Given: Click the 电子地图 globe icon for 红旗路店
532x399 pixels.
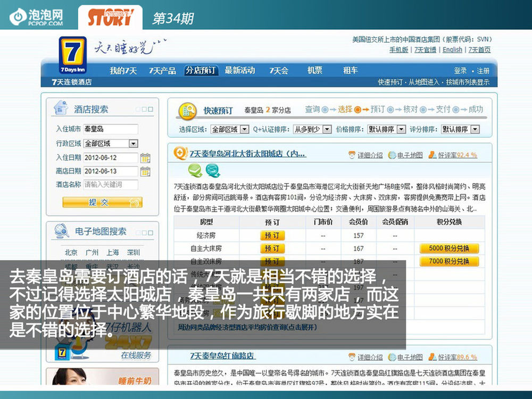Looking at the screenshot, I should click(x=392, y=357).
